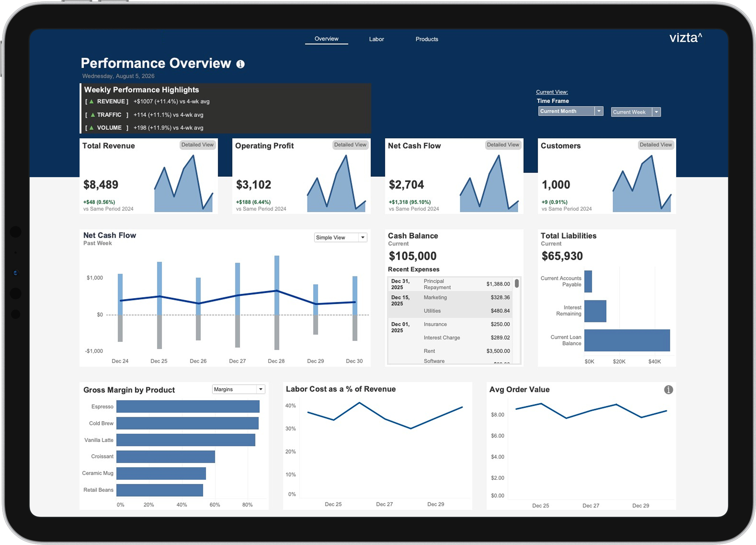Click the Dec 28 cash flow bar

pos(277,302)
